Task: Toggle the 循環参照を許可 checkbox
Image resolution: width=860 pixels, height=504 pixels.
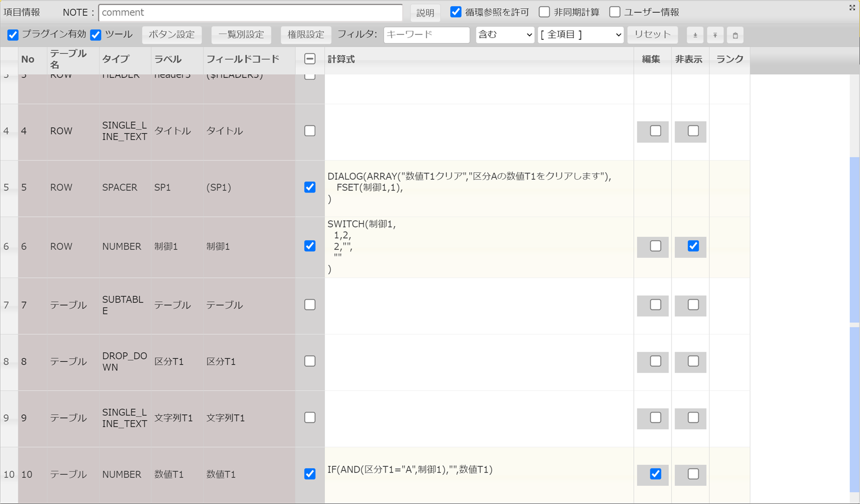Action: coord(456,12)
